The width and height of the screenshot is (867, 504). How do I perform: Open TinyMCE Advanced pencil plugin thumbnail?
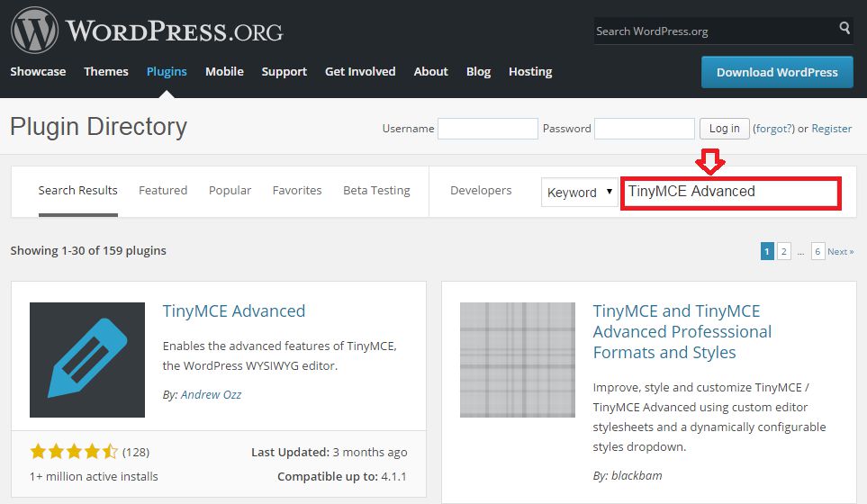coord(87,360)
